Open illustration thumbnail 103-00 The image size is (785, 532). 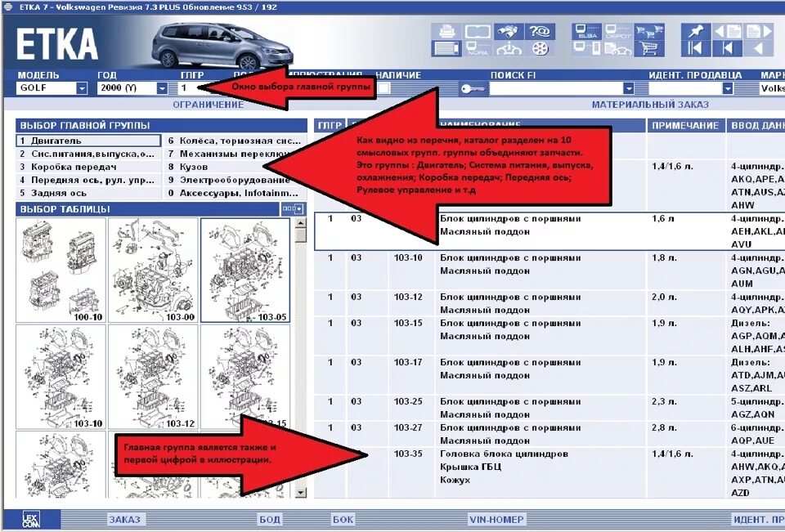tap(153, 270)
